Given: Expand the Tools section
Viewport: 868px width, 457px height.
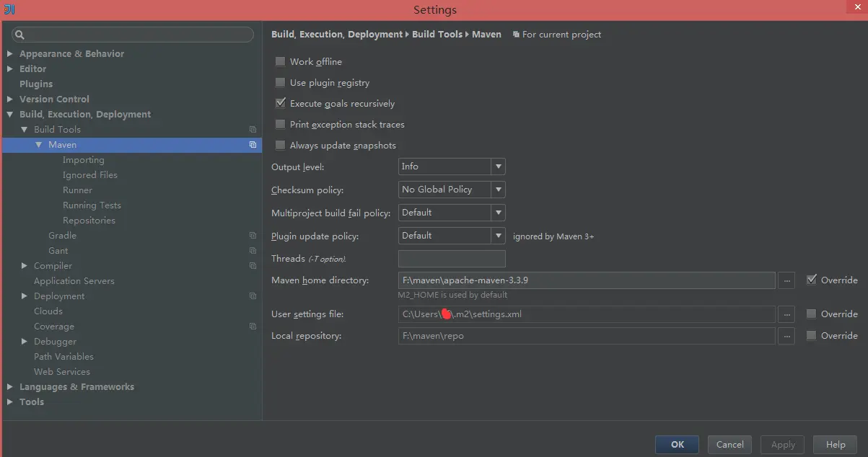Looking at the screenshot, I should 10,402.
